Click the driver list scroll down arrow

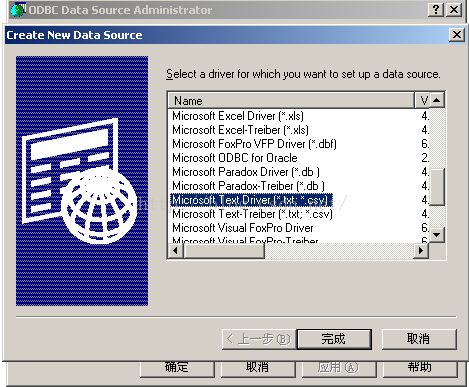tap(437, 235)
